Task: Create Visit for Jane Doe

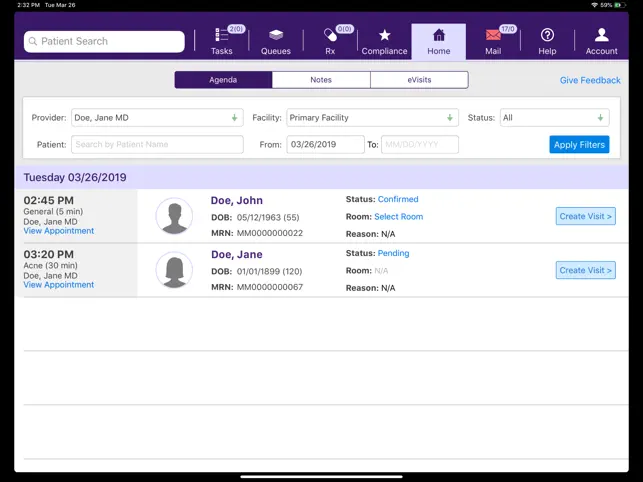Action: pyautogui.click(x=586, y=270)
